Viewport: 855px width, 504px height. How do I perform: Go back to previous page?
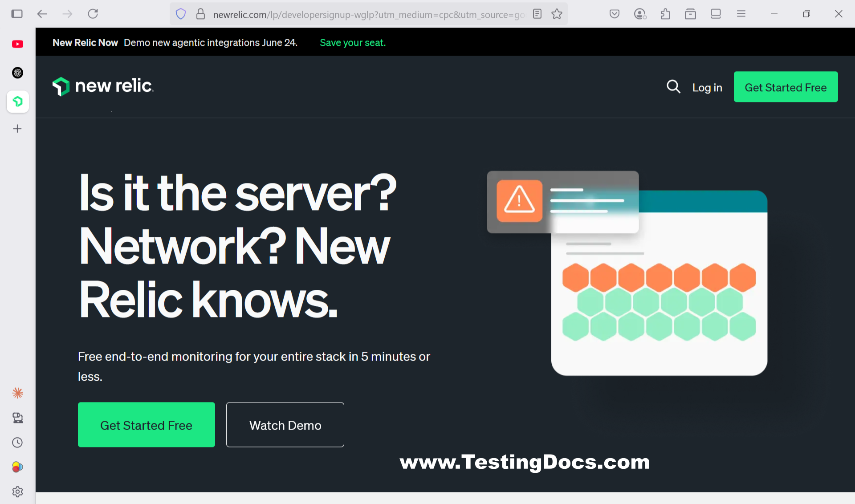pos(42,14)
